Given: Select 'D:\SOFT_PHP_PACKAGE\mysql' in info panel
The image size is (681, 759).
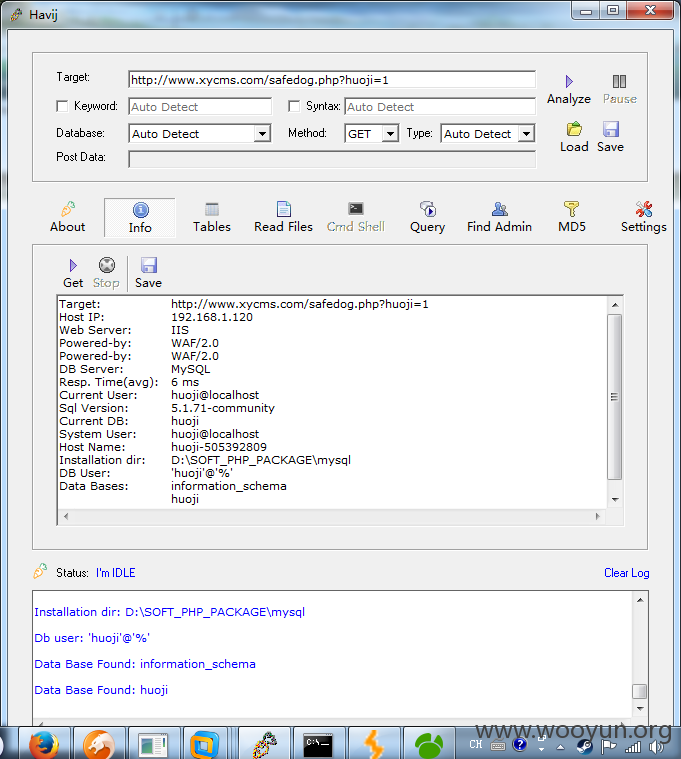Looking at the screenshot, I should [x=261, y=460].
